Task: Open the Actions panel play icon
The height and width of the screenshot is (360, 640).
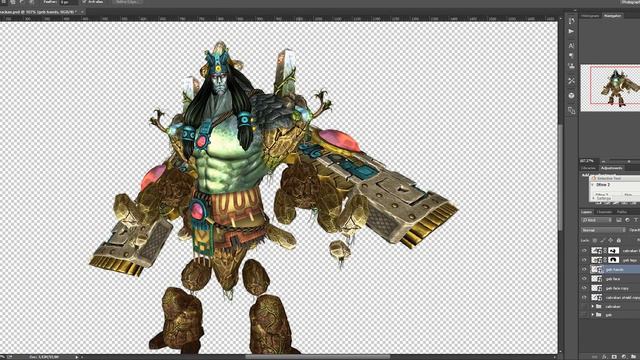Action: click(571, 31)
